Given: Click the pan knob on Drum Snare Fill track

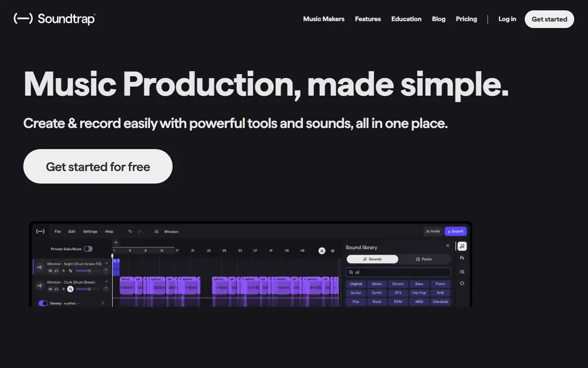Looking at the screenshot, I should pyautogui.click(x=106, y=270).
